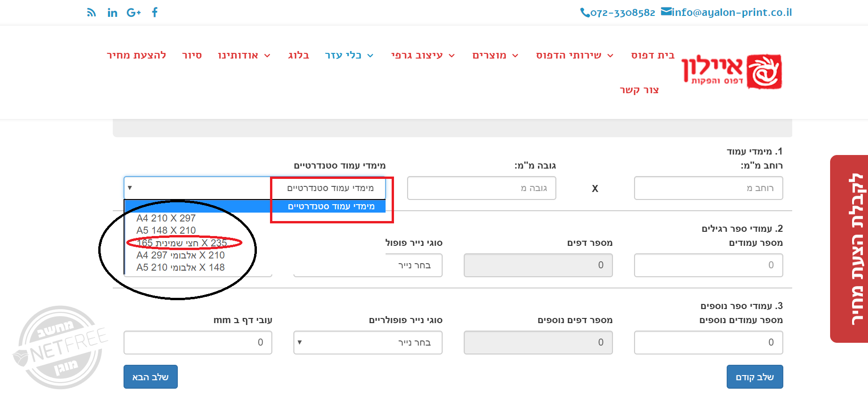Focus the 'רוחב מ' width input field
Viewport: 868px width, 406px height.
coord(708,188)
